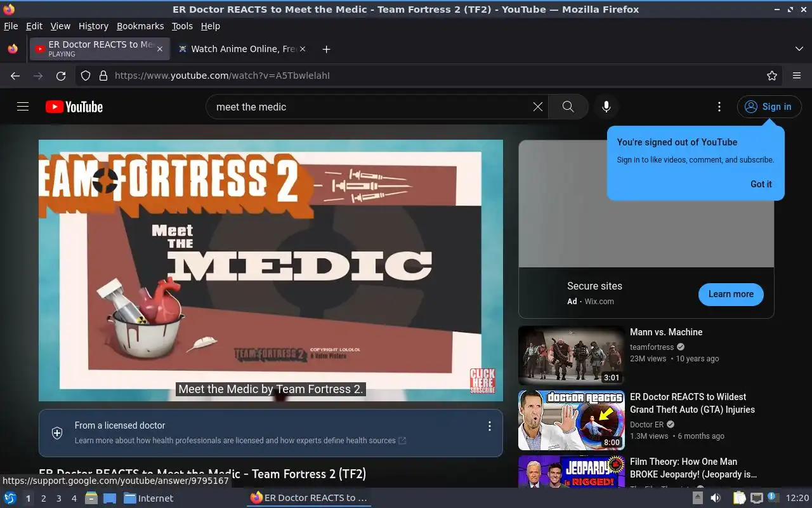The image size is (812, 508).
Task: Close the ER Doctor REACTS tab
Action: 160,49
